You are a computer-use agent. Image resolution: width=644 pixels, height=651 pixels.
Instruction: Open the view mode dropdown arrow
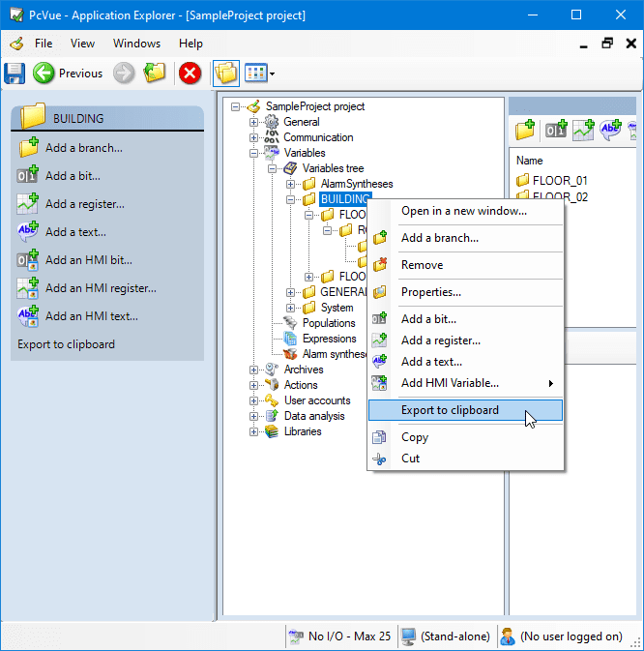[273, 74]
